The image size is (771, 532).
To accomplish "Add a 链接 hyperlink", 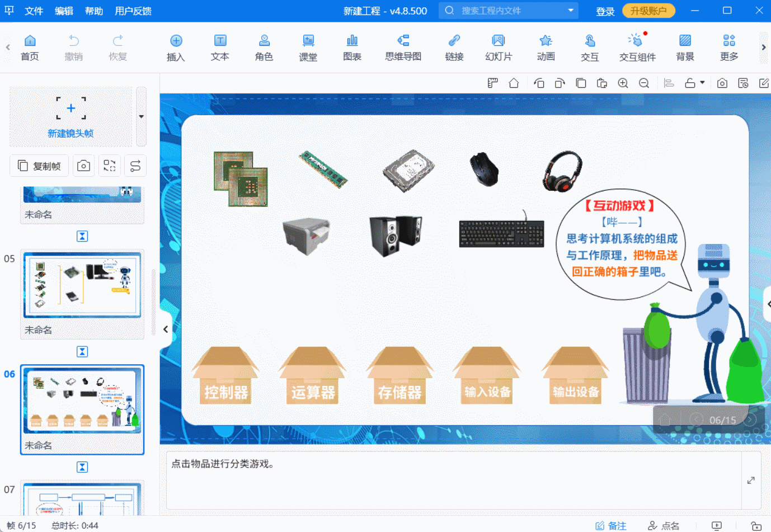I will [x=454, y=47].
